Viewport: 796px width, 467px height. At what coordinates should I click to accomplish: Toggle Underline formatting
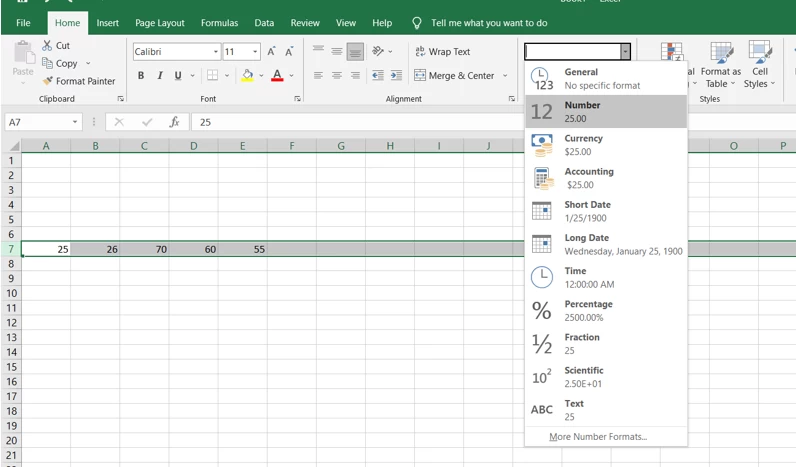178,75
